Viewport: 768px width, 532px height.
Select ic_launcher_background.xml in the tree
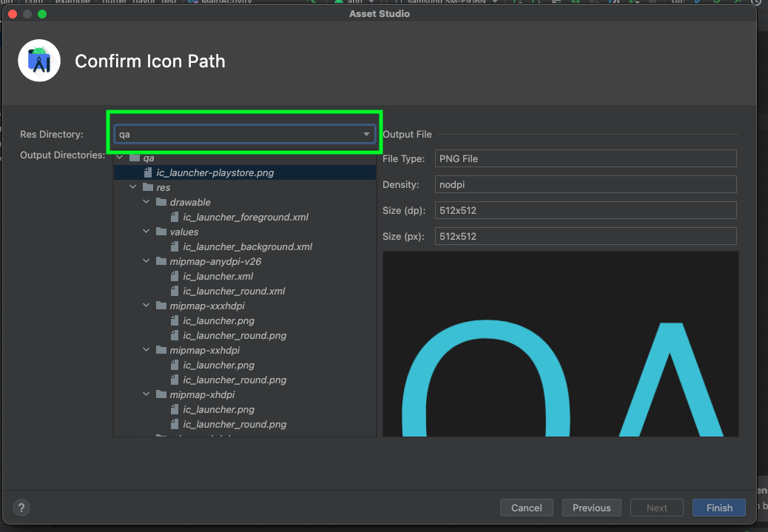coord(247,246)
